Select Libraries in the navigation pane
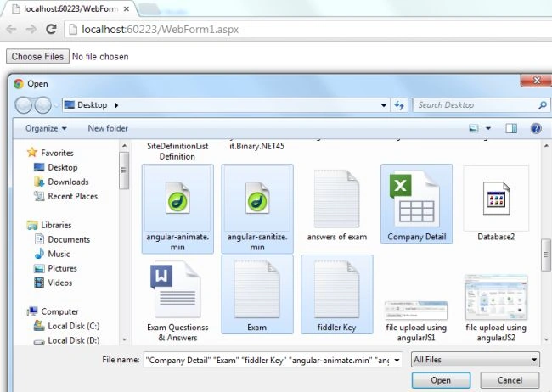This screenshot has height=392, width=552. tap(49, 225)
